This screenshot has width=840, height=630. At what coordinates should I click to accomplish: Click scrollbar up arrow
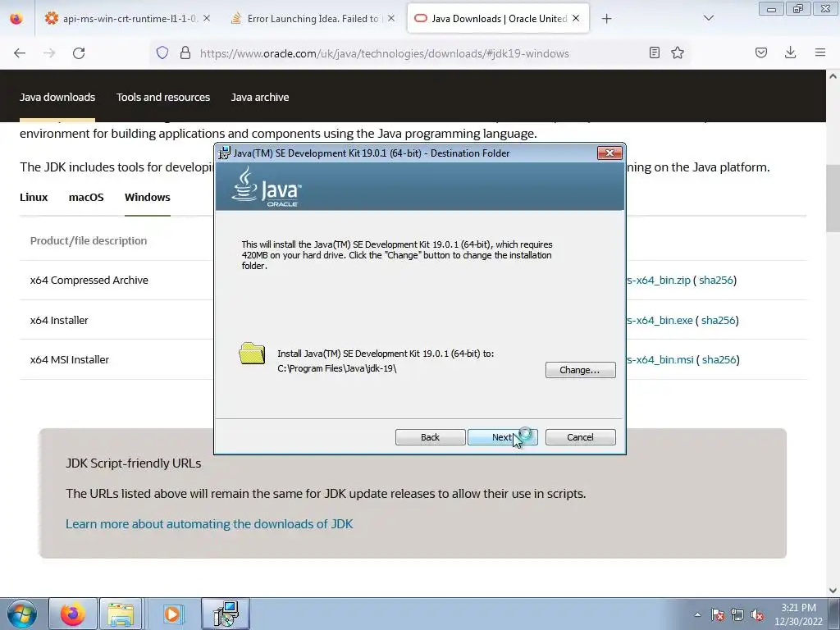(833, 76)
